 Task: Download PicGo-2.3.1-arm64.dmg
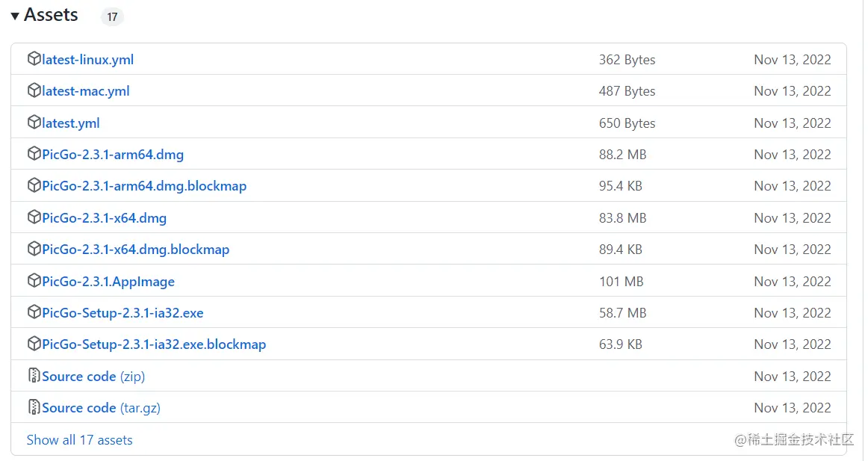click(x=113, y=155)
